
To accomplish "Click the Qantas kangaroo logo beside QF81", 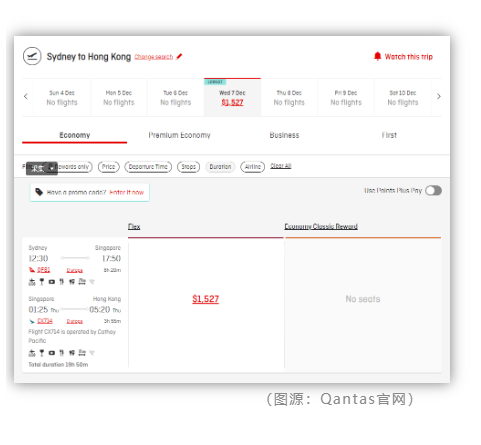I will point(32,270).
